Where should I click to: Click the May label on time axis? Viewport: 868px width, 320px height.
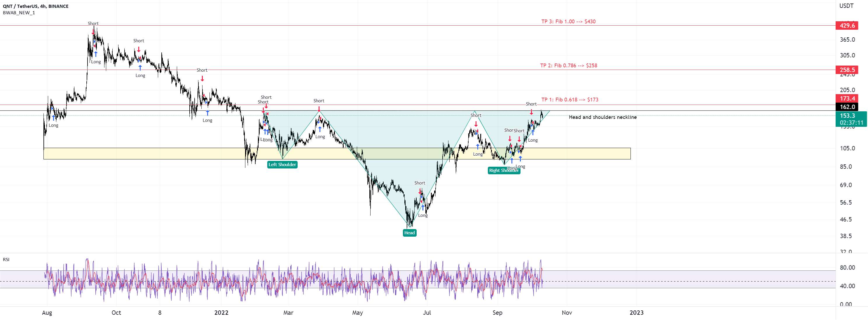pyautogui.click(x=357, y=313)
